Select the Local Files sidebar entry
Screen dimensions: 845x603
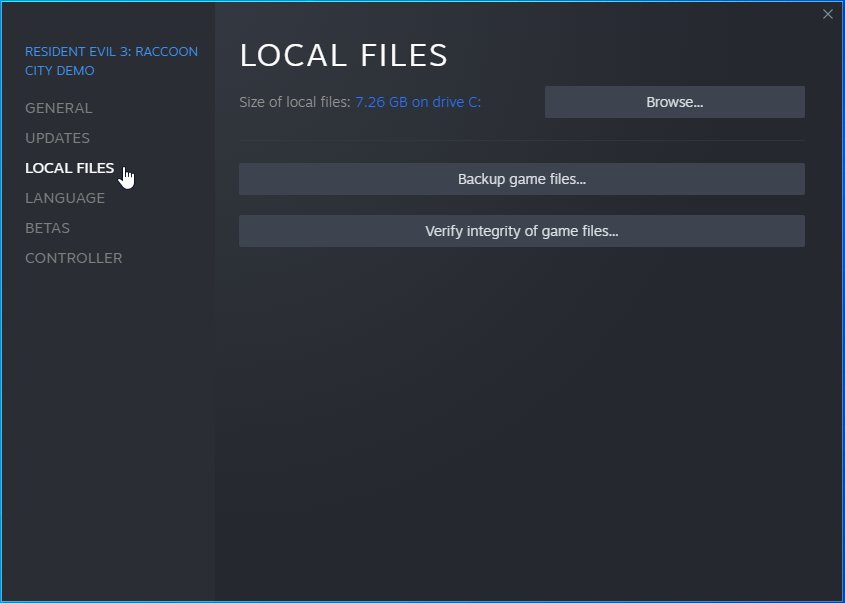click(x=70, y=168)
